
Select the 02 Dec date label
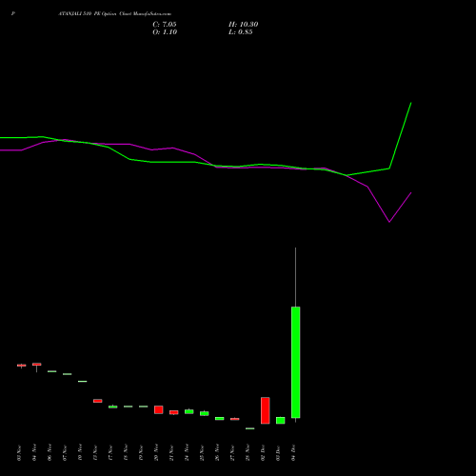[263, 452]
